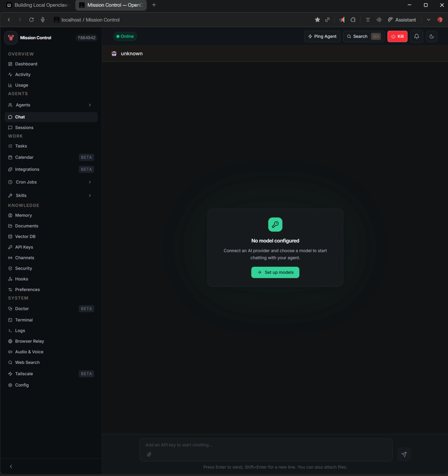Expand the Agents submenu chevron
The image size is (448, 476).
click(x=90, y=105)
